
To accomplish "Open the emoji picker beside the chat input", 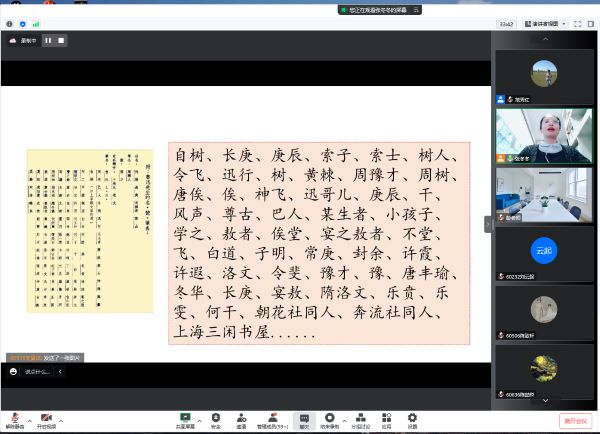I will click(x=13, y=371).
